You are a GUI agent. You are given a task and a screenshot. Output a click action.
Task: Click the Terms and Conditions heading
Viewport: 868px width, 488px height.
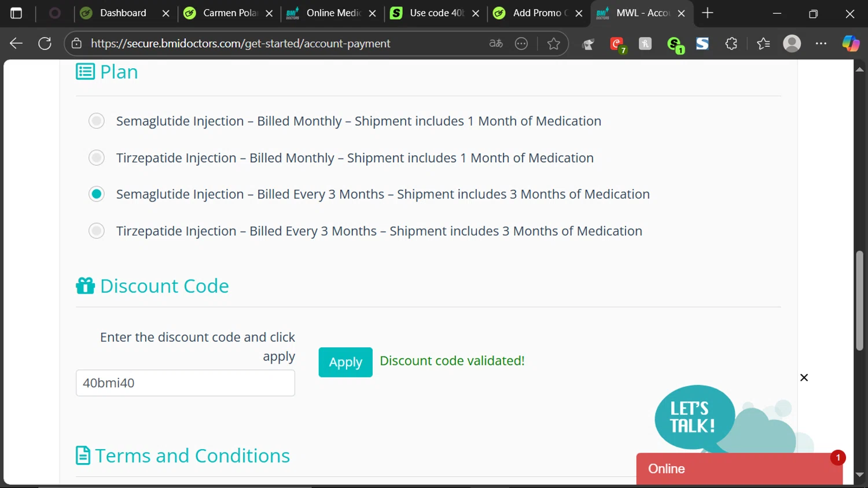[x=193, y=456]
